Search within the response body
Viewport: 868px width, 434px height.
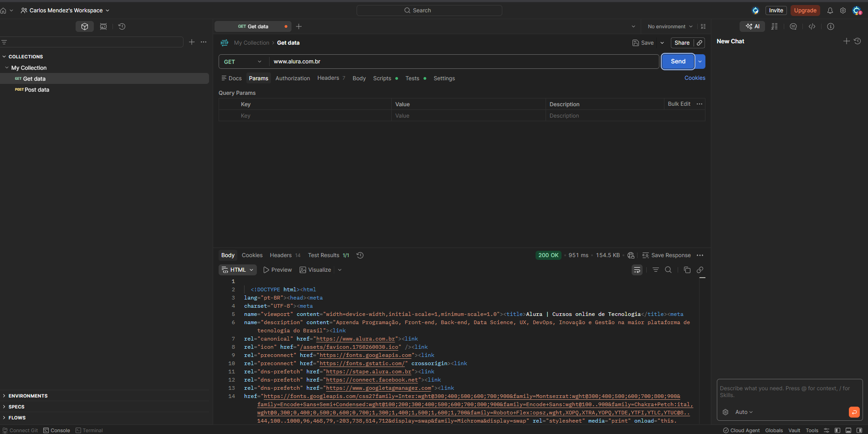pyautogui.click(x=668, y=270)
